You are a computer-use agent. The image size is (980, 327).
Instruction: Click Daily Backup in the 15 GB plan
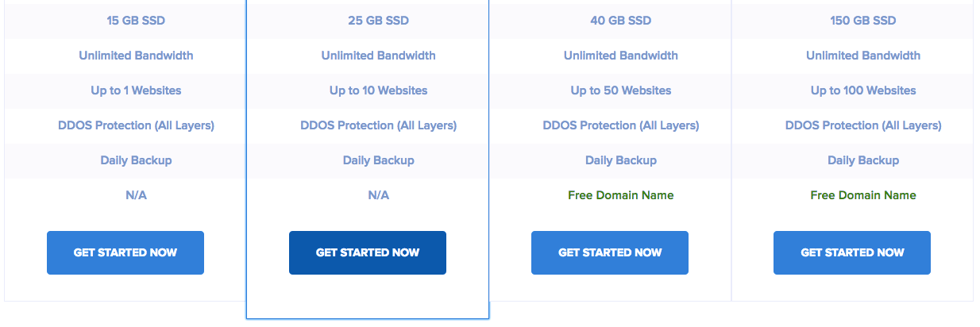tap(136, 160)
